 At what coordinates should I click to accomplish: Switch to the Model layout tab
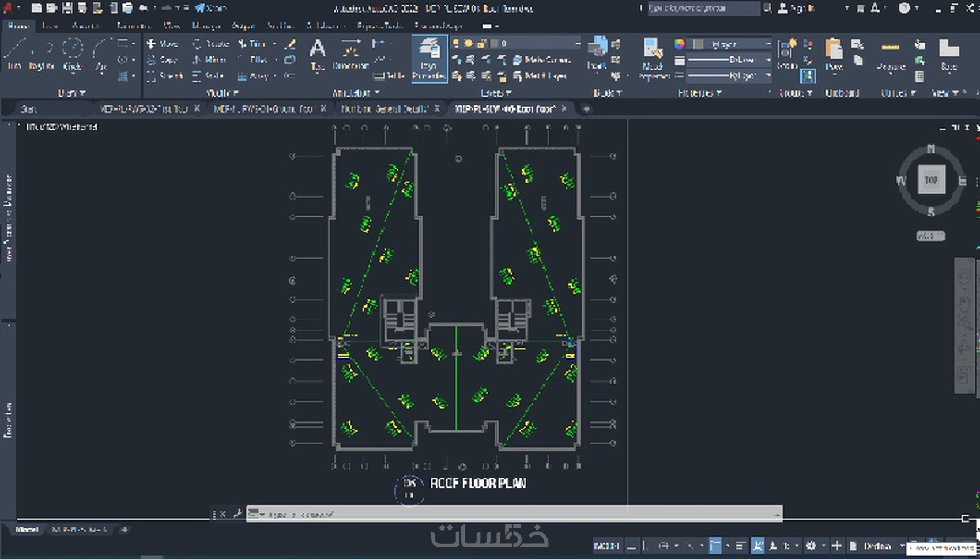click(27, 530)
